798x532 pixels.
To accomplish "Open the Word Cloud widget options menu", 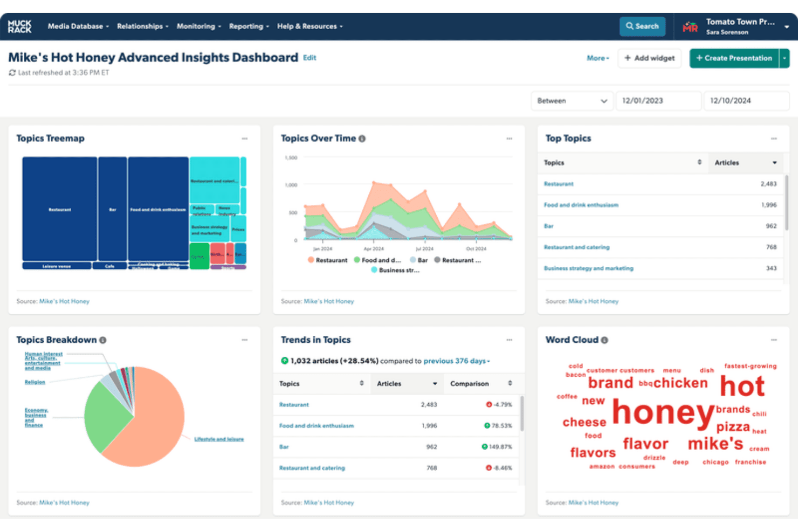I will click(774, 340).
